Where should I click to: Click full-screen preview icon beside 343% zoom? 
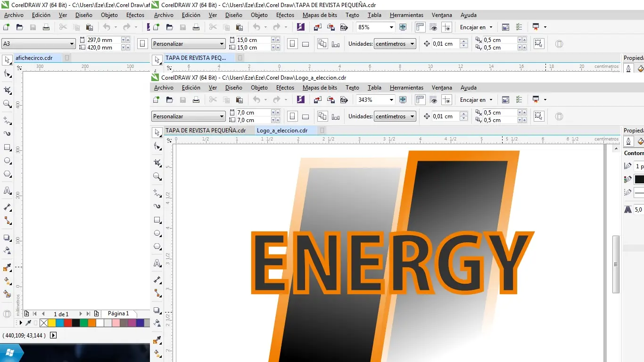[403, 100]
